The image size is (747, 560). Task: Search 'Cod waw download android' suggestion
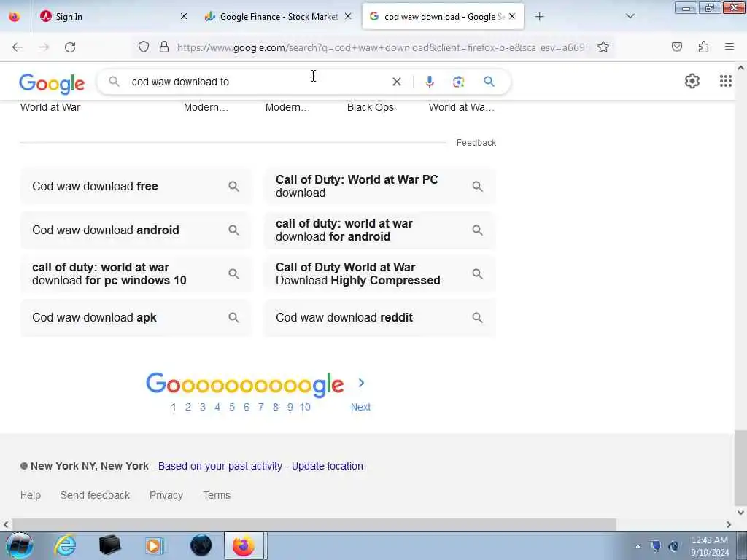[x=136, y=230]
